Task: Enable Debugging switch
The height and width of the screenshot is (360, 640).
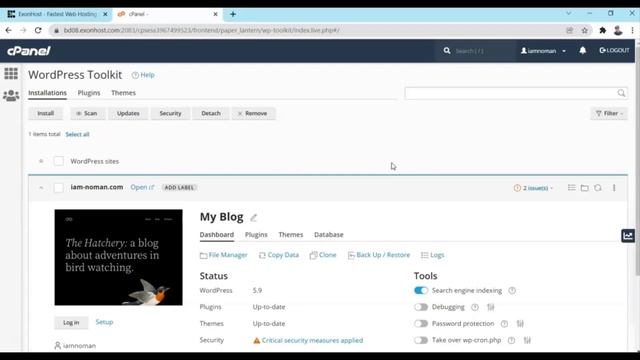Action: [x=421, y=307]
